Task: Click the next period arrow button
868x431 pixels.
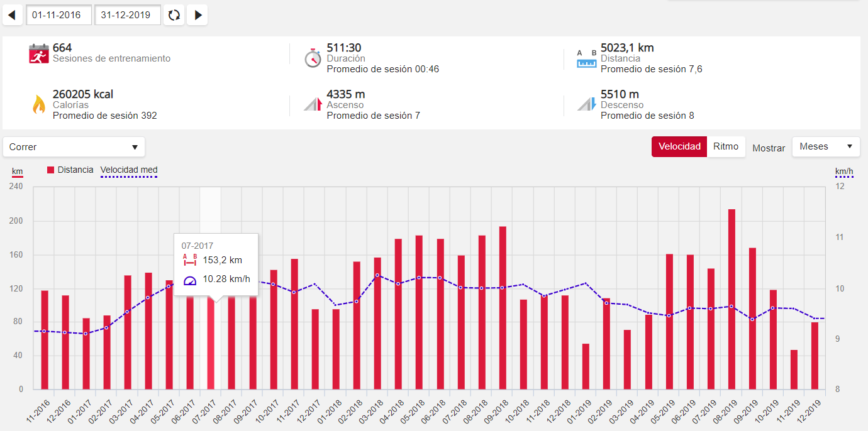Action: (x=198, y=15)
